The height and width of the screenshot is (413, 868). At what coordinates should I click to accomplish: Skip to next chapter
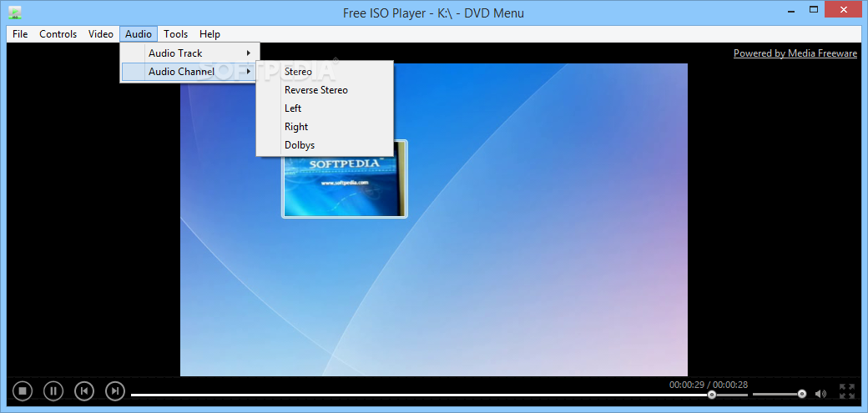(x=115, y=391)
